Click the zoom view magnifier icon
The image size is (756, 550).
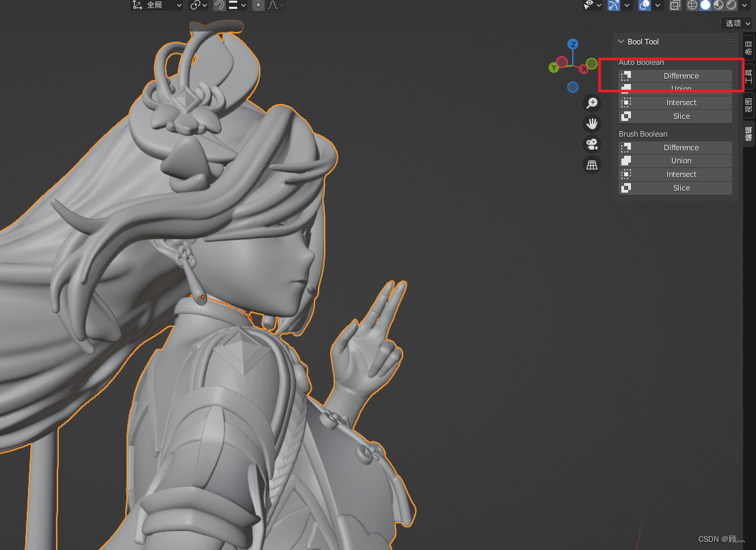pyautogui.click(x=592, y=102)
